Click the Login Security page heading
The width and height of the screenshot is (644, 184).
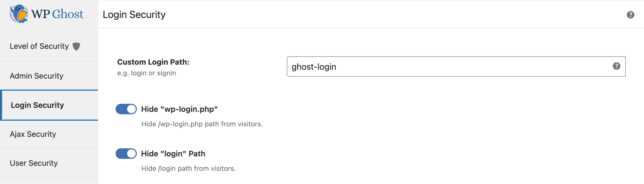pyautogui.click(x=134, y=15)
